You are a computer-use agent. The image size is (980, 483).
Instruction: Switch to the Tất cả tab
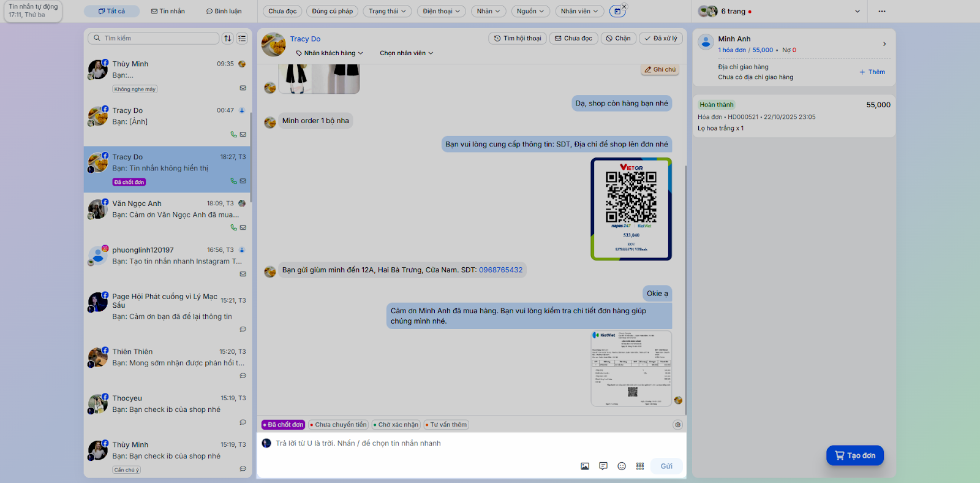(x=111, y=11)
